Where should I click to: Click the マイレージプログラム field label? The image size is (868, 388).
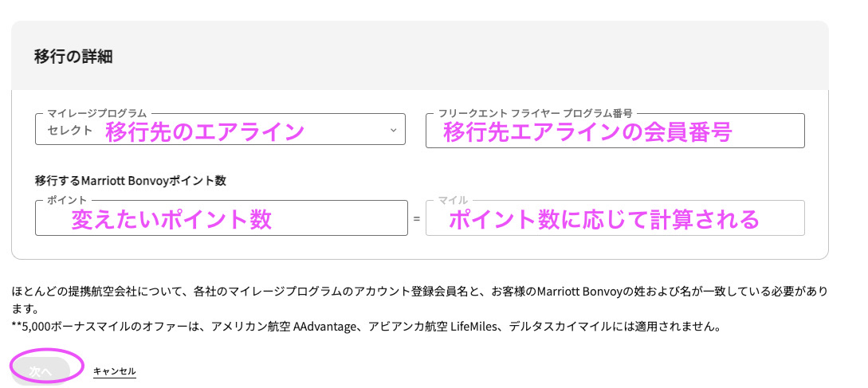pyautogui.click(x=96, y=114)
